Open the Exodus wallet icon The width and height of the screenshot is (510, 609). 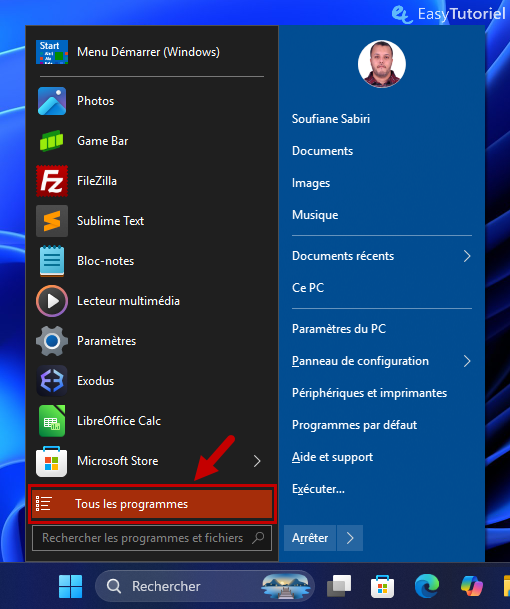pos(52,381)
